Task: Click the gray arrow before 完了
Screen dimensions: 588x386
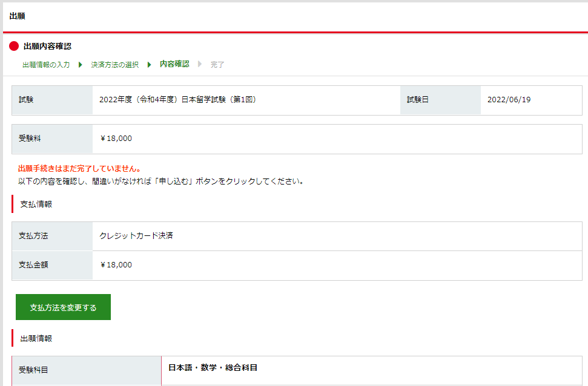Action: 200,64
